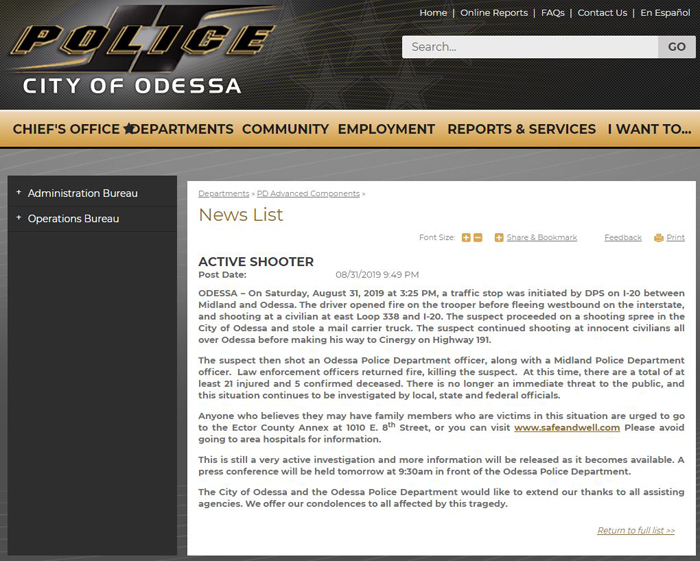Screen dimensions: 700x561
Task: Open the Departments menu
Action: 182,129
